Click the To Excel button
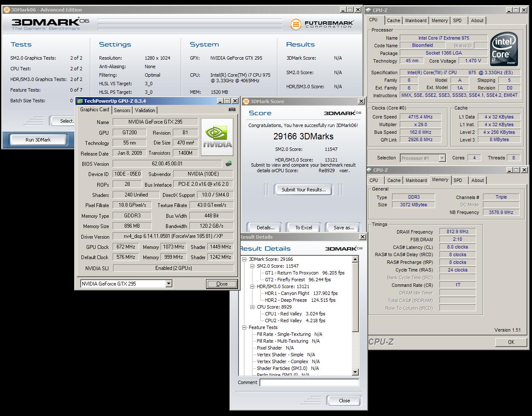The height and width of the screenshot is (416, 532). pyautogui.click(x=304, y=228)
